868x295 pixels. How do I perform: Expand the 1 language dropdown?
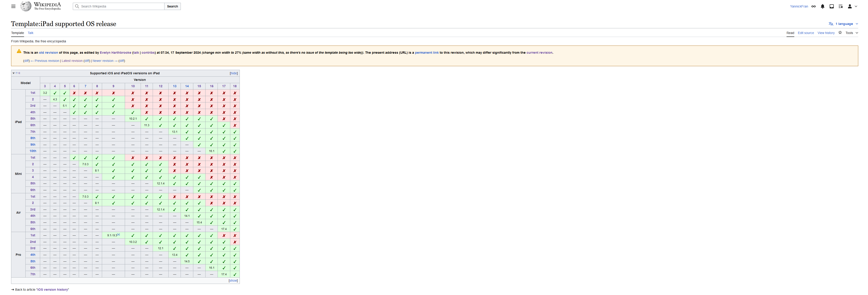843,24
